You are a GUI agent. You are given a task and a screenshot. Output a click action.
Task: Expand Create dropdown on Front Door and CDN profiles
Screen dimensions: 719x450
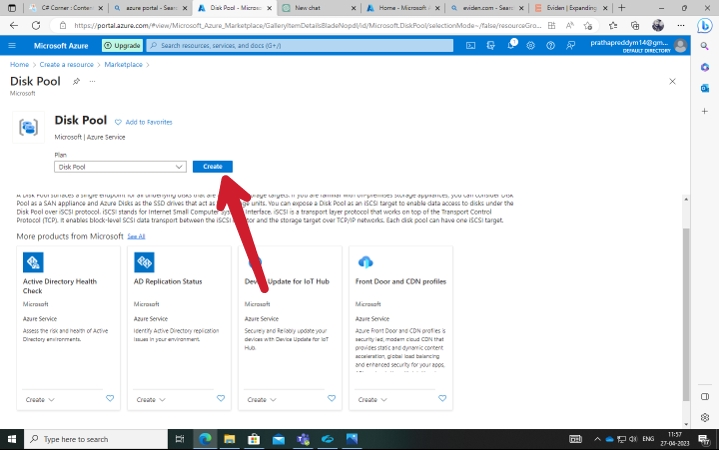point(372,400)
